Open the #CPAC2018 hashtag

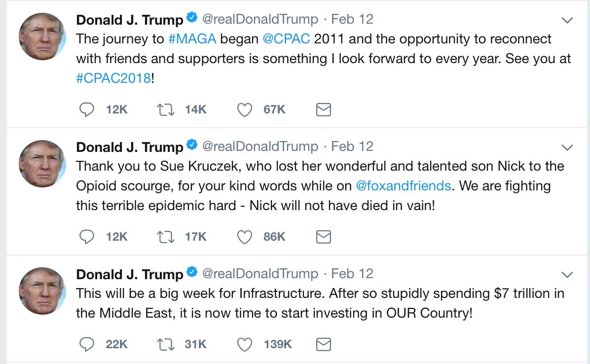[113, 78]
